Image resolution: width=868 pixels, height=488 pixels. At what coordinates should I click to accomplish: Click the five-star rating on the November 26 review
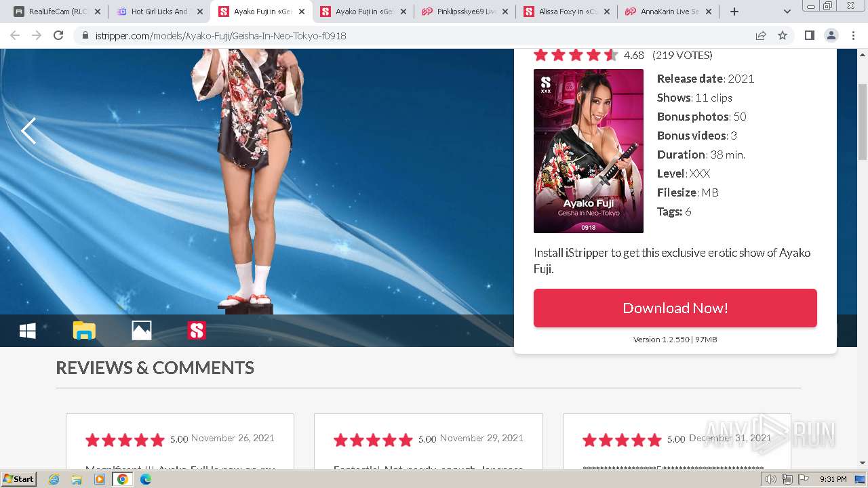125,440
